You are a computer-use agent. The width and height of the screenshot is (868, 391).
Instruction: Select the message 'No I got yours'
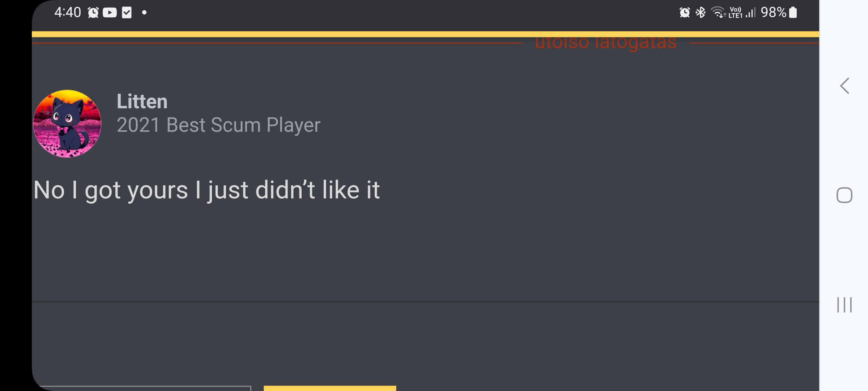click(x=111, y=190)
